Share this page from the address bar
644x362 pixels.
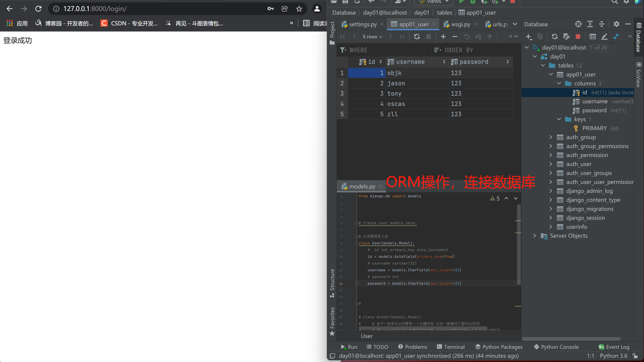[284, 9]
